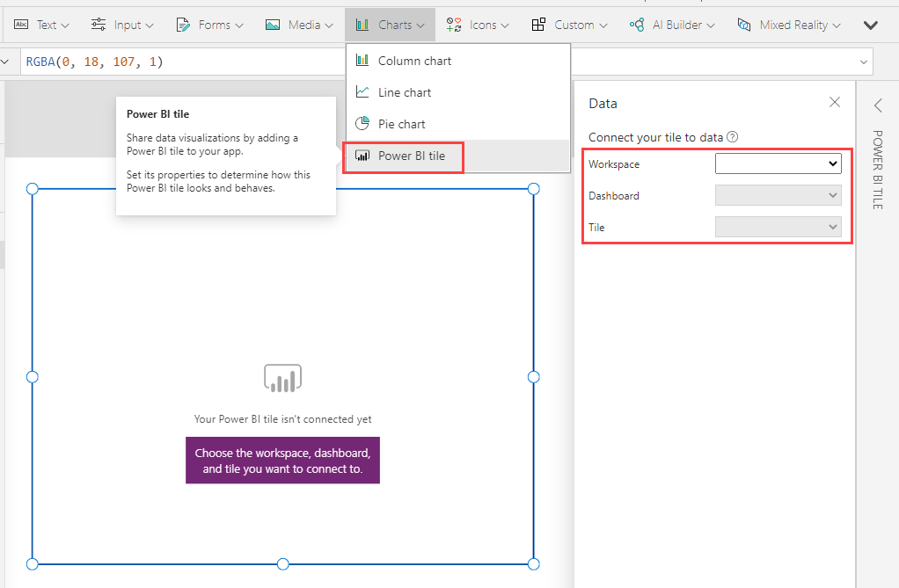Click the bottom-center resize handle of the tile
Viewport: 899px width, 588px height.
pyautogui.click(x=282, y=564)
